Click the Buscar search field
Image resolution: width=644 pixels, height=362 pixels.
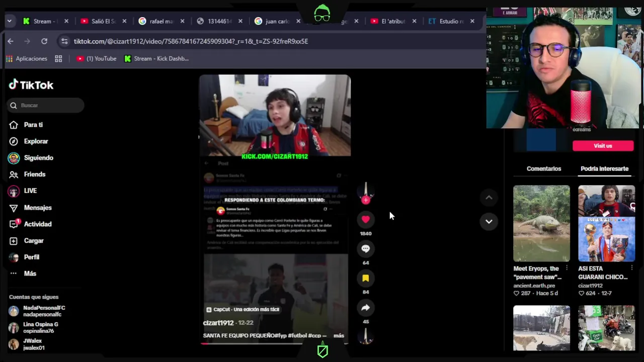coord(46,105)
